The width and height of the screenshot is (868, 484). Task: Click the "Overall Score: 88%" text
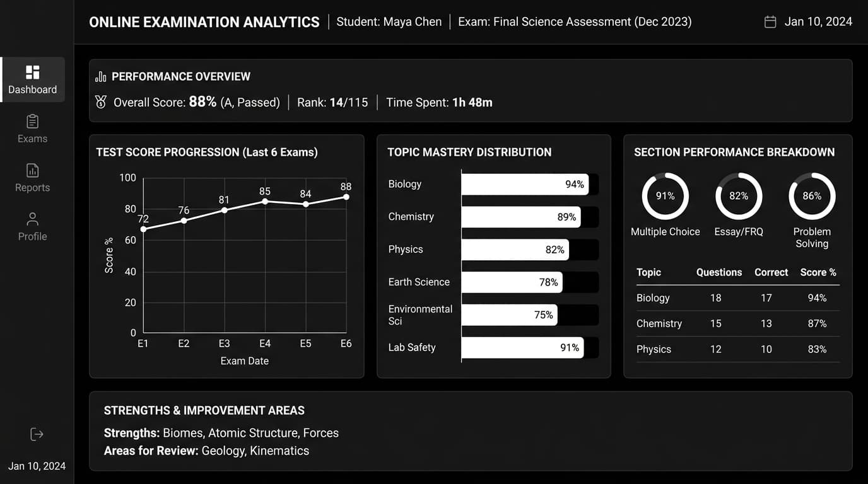[165, 102]
